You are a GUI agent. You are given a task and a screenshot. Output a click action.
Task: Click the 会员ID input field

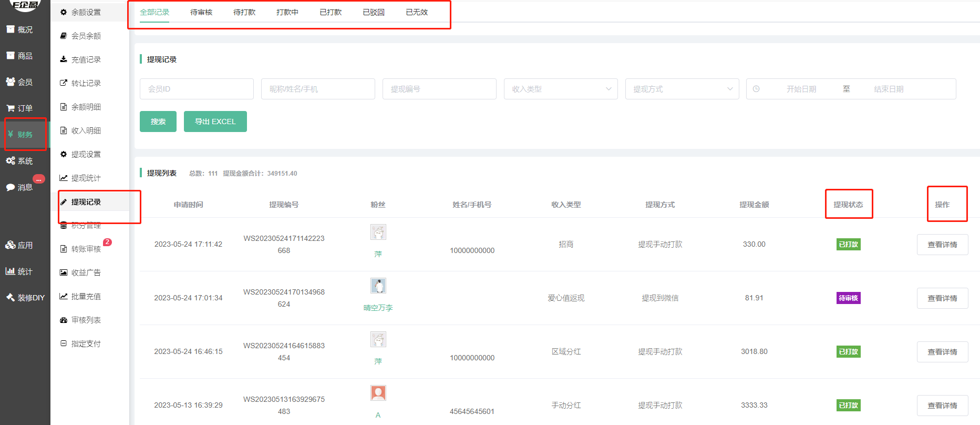pos(197,89)
